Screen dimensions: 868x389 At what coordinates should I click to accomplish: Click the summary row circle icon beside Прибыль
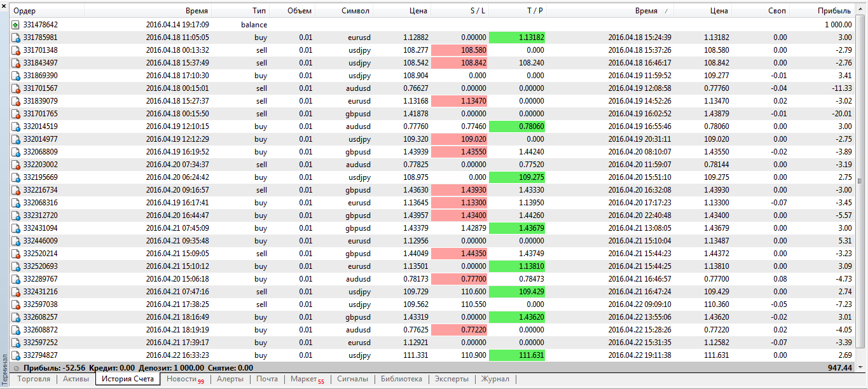[16, 368]
